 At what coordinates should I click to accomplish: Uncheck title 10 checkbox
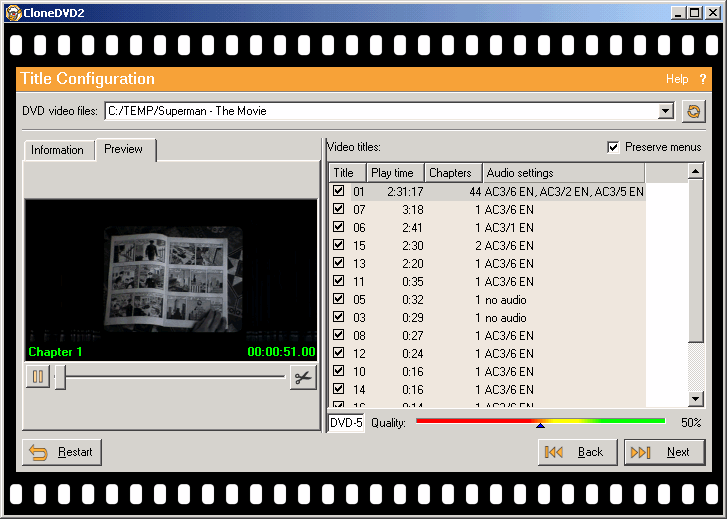[338, 371]
